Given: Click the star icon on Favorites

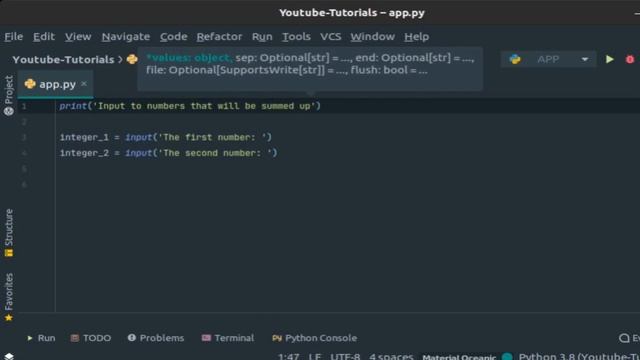Looking at the screenshot, I should coord(9,318).
